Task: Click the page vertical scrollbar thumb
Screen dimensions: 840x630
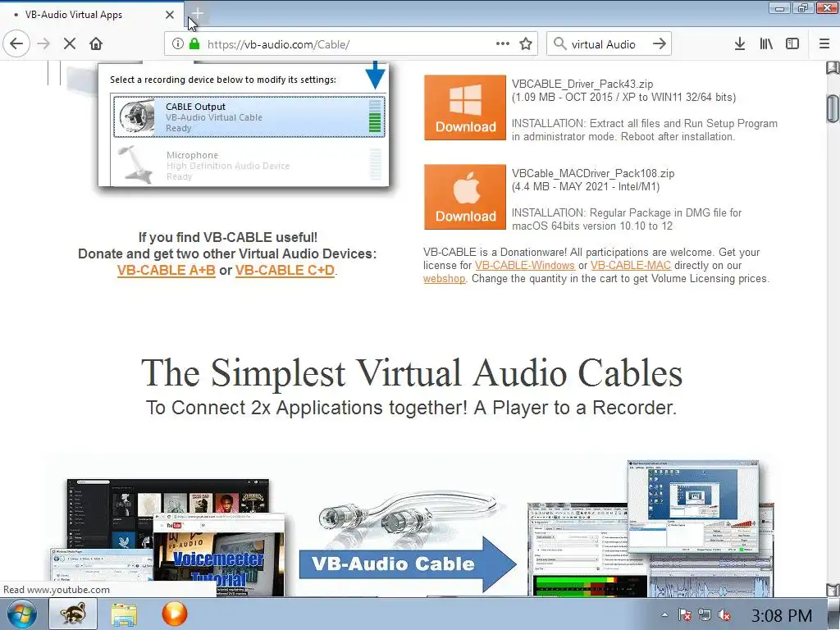Action: coord(832,109)
